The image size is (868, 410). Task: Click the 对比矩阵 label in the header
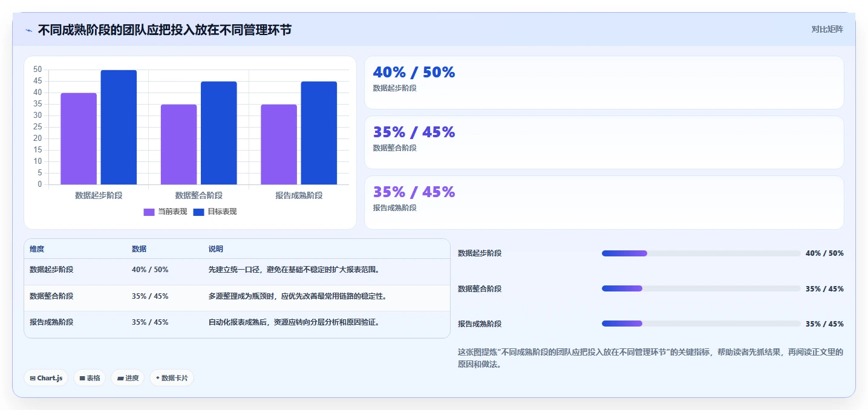[x=827, y=29]
